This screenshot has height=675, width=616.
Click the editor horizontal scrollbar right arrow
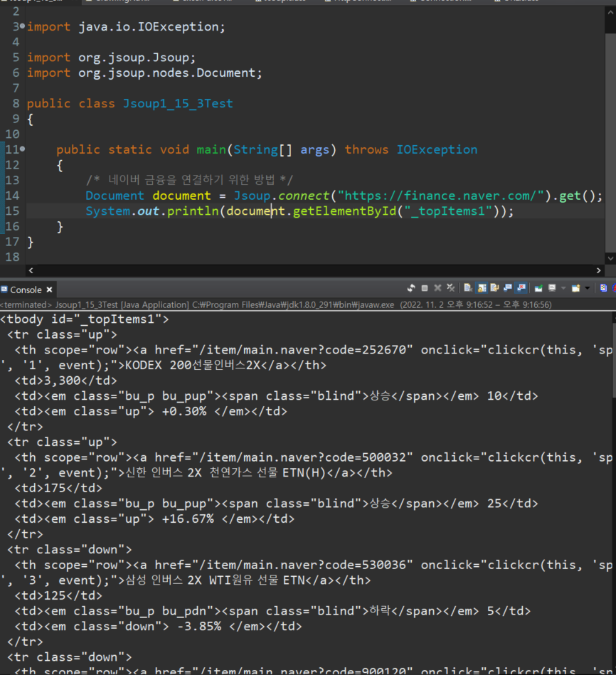pos(599,270)
